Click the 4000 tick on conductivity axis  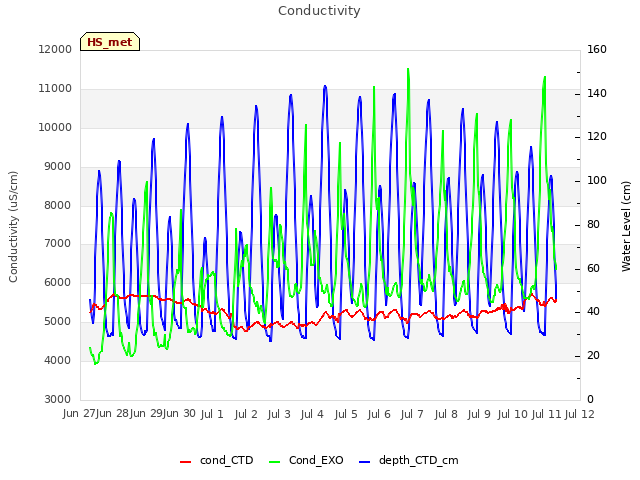58,360
